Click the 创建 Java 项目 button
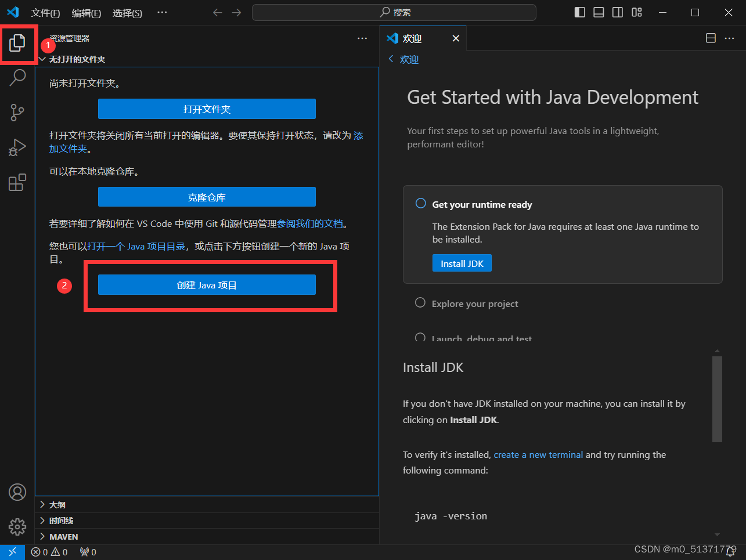Image resolution: width=746 pixels, height=560 pixels. tap(207, 285)
